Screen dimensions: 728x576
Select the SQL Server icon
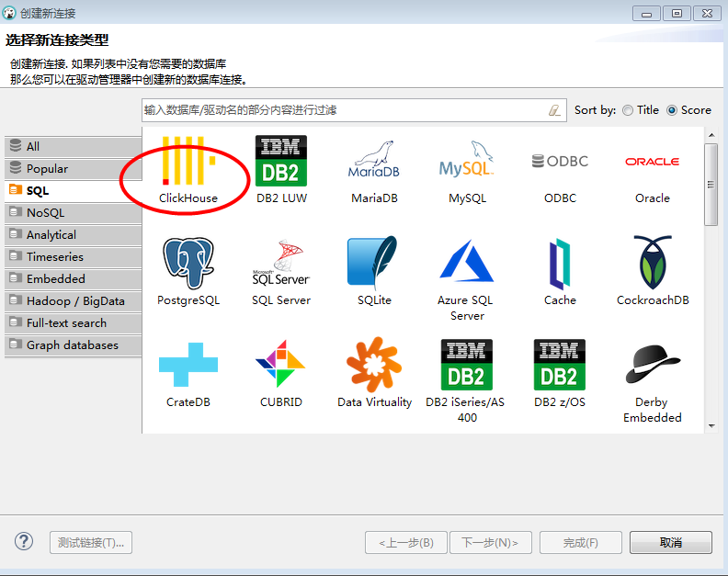click(281, 262)
